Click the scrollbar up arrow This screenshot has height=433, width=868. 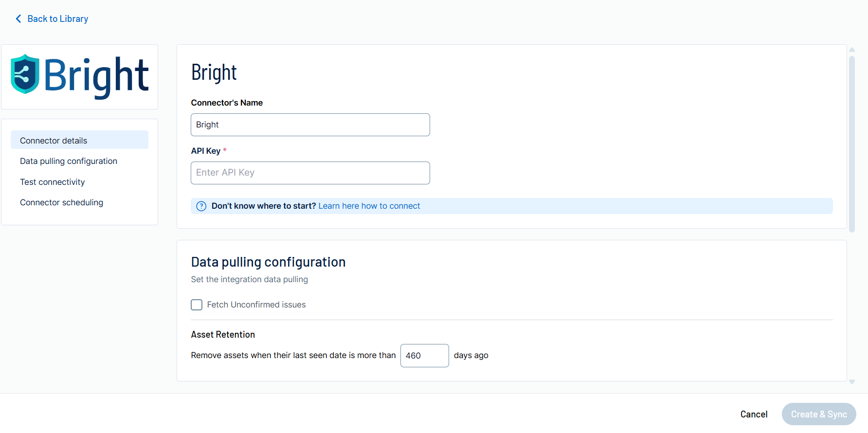pos(852,50)
